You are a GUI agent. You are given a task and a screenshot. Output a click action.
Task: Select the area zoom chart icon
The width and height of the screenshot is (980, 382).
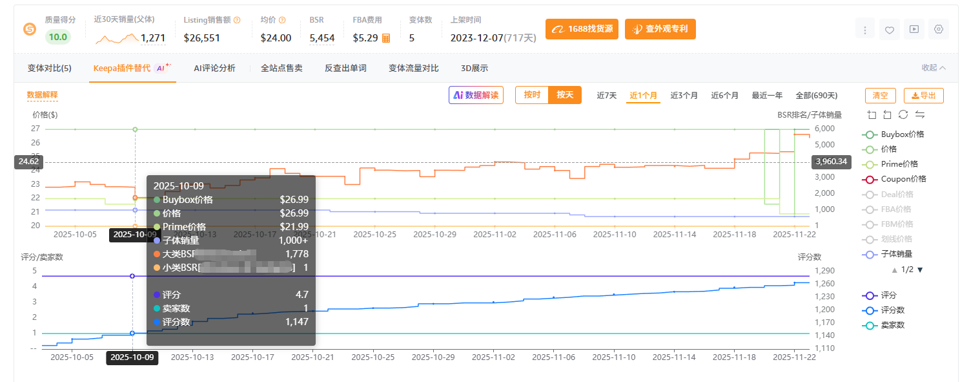coord(872,114)
